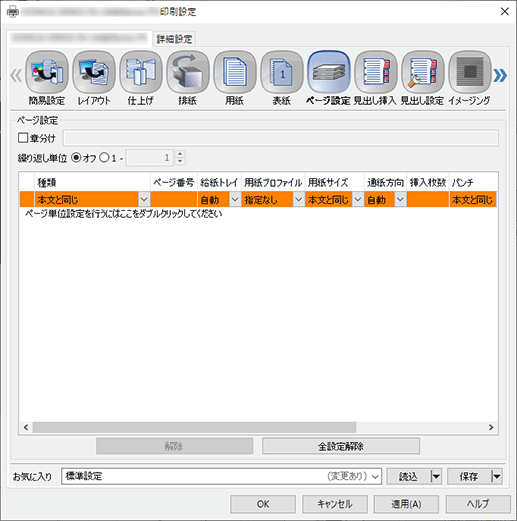Open help with the ヘルプ button
The image size is (517, 521).
click(478, 504)
